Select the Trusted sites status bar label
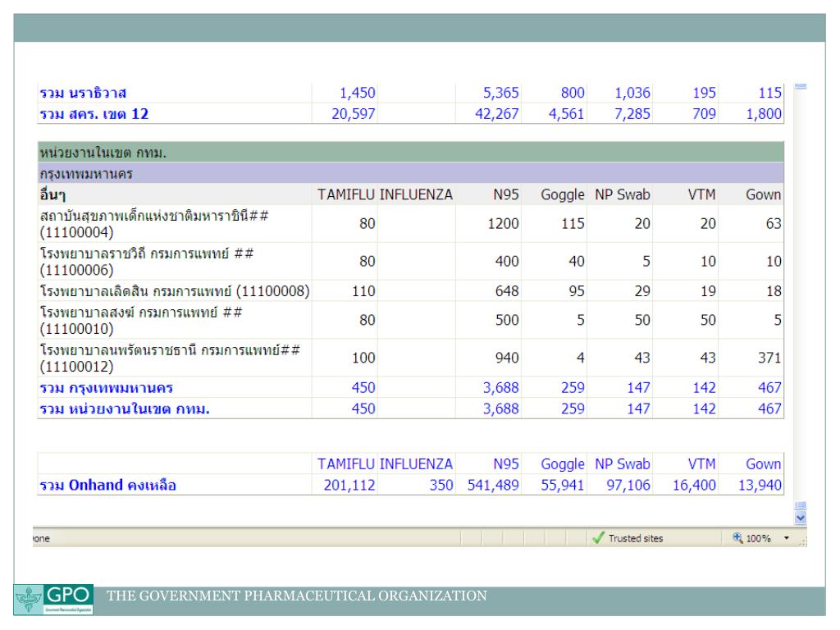840x630 pixels. (636, 538)
